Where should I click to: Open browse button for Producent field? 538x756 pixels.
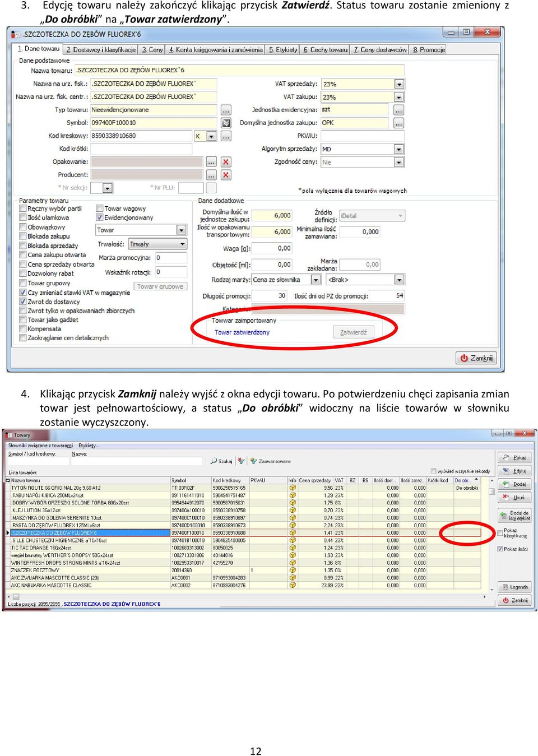(211, 175)
